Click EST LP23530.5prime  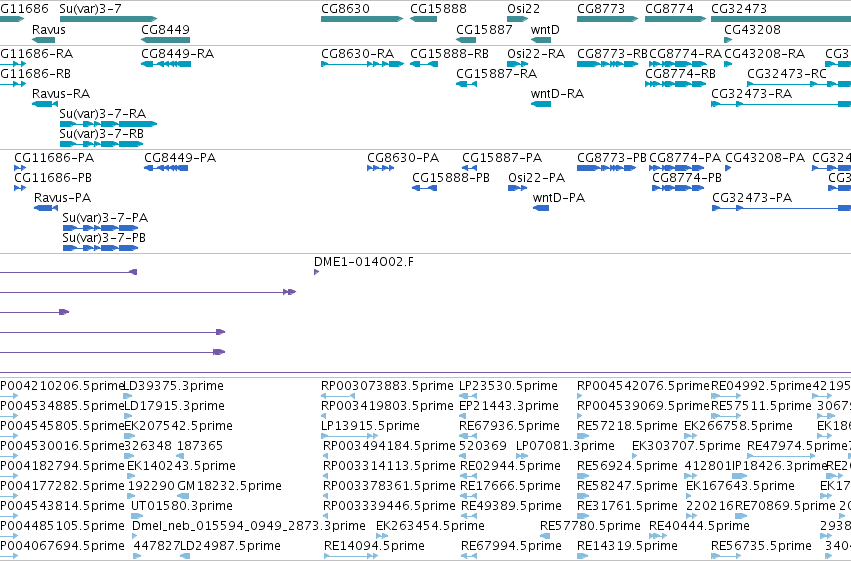pos(468,396)
